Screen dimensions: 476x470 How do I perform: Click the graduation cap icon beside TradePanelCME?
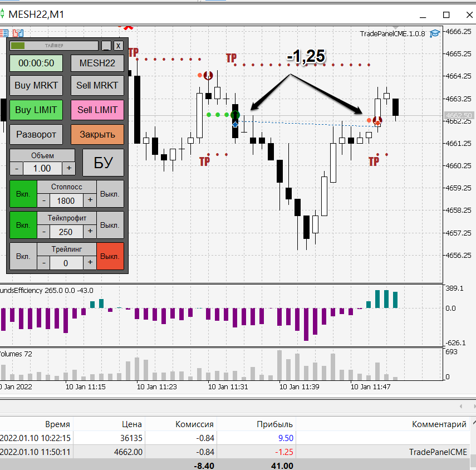point(435,33)
